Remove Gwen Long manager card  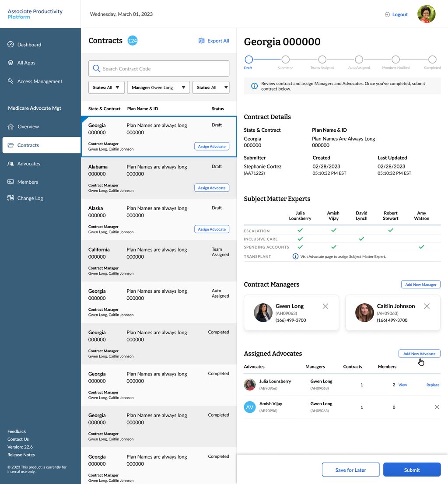tap(325, 306)
